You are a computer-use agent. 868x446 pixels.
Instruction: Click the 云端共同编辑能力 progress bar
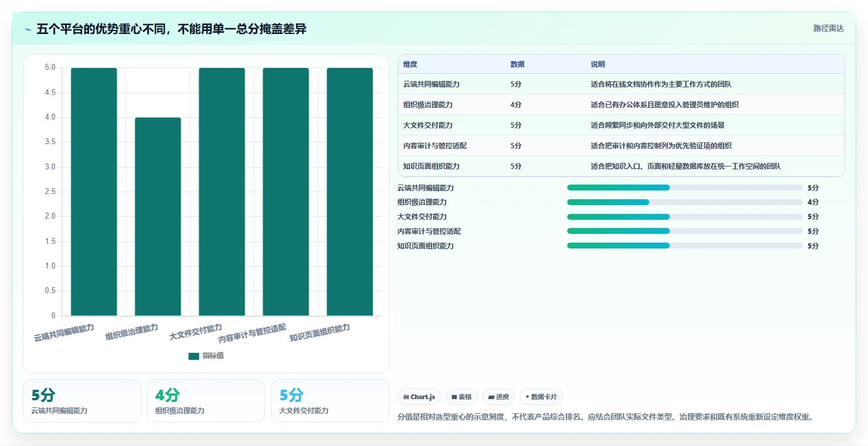pos(684,188)
